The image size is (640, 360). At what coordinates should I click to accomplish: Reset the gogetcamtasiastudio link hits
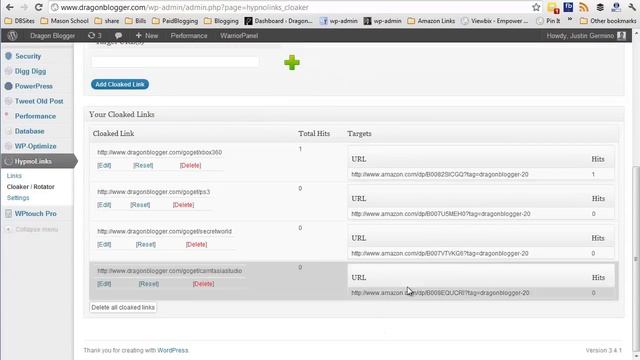tap(149, 284)
